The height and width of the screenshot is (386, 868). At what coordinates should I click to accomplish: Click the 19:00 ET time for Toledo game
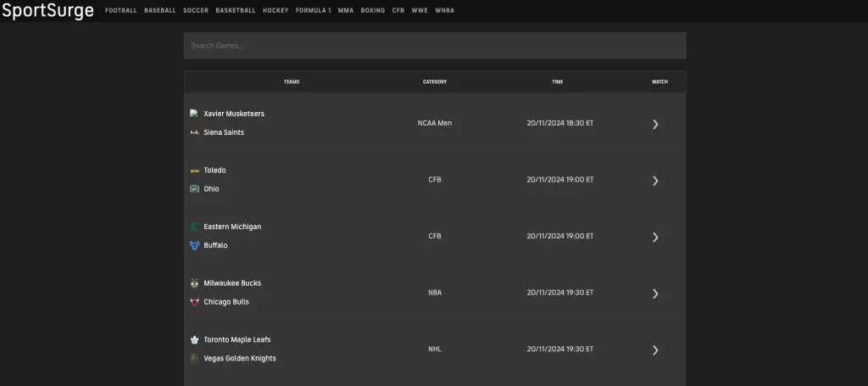(560, 180)
